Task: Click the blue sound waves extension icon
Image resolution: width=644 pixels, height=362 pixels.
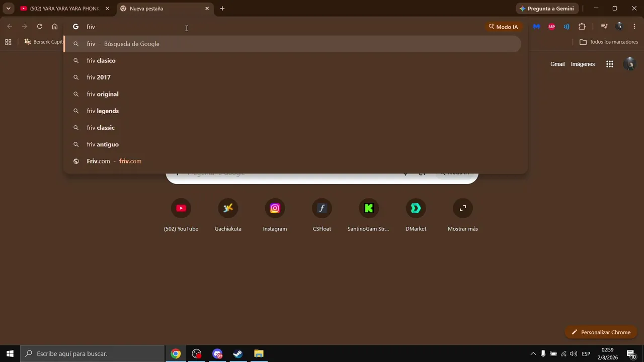Action: (x=567, y=27)
